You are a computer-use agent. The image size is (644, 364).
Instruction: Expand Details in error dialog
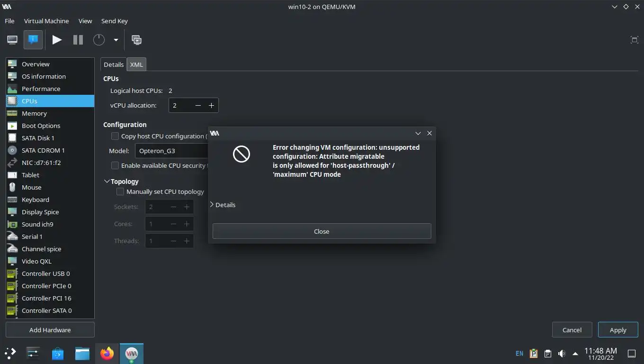coord(223,205)
